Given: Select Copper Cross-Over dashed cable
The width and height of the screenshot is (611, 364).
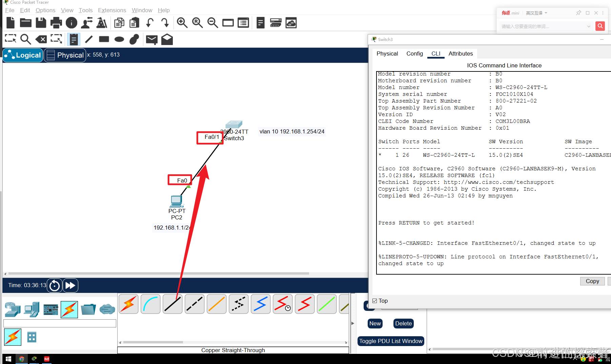Looking at the screenshot, I should 195,304.
